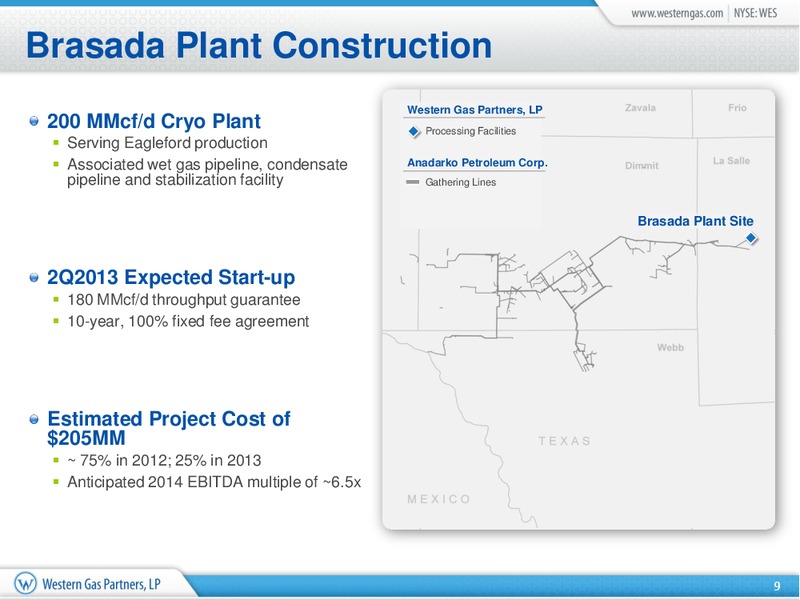Viewport: 800px width, 600px height.
Task: Click Estimated Project Cost of $205MM heading
Action: coord(168,428)
